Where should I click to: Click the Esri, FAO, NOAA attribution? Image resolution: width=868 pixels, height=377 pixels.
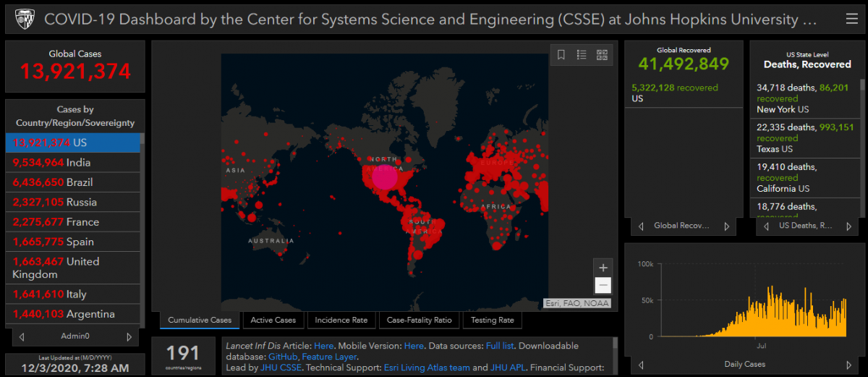tap(577, 303)
